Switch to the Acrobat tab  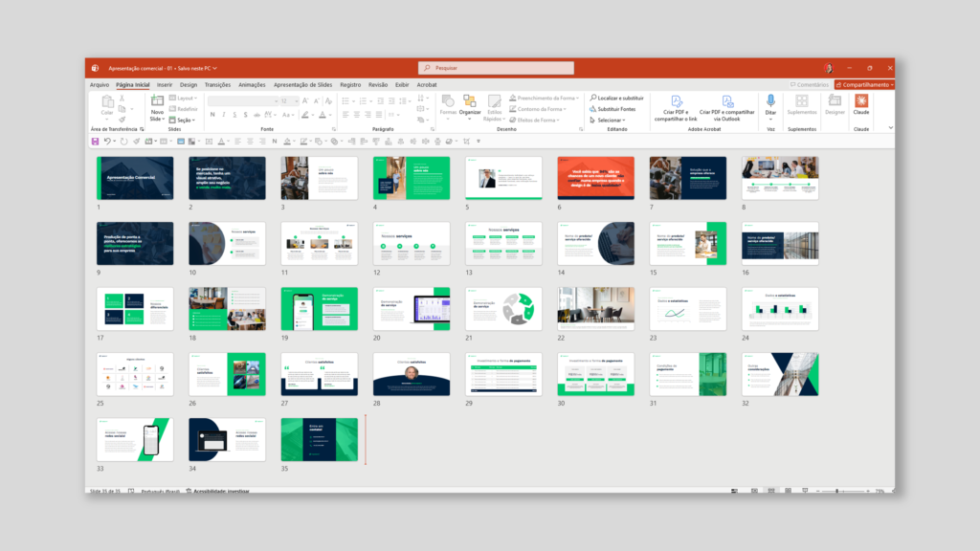tap(427, 85)
